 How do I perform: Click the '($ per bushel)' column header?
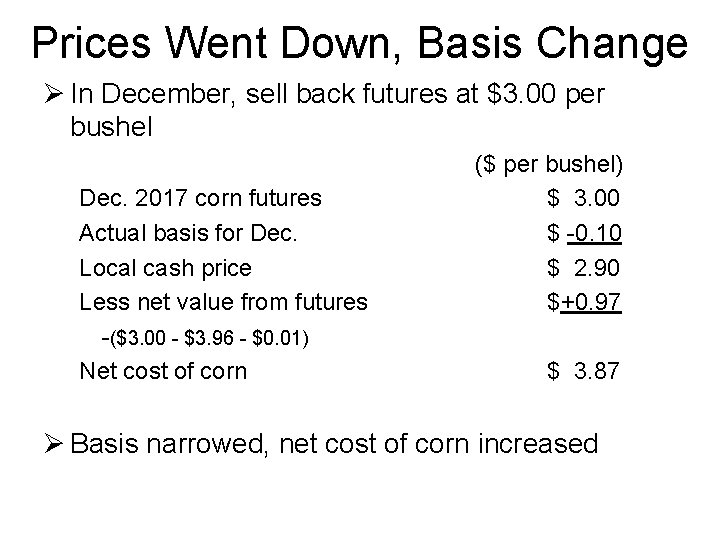tap(549, 163)
